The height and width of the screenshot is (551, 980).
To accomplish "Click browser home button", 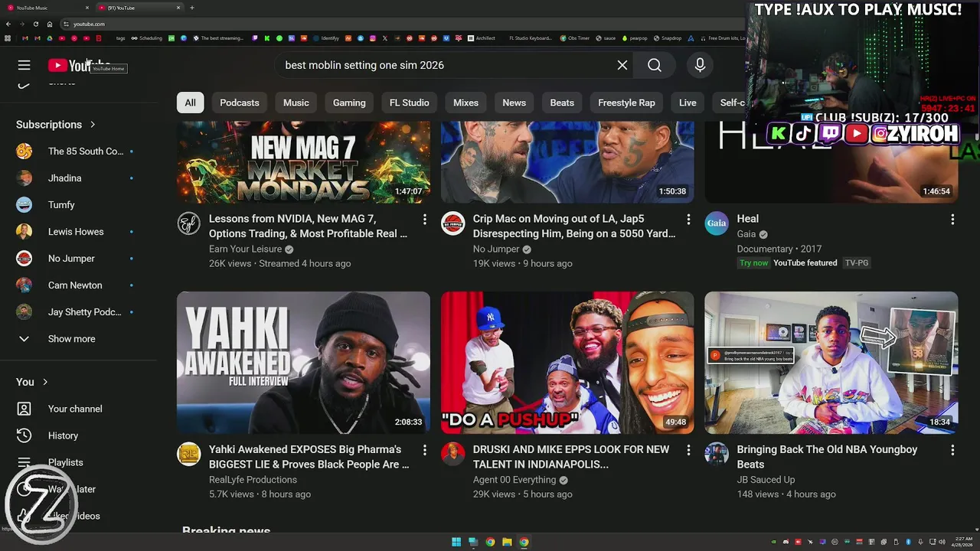I will pyautogui.click(x=50, y=24).
